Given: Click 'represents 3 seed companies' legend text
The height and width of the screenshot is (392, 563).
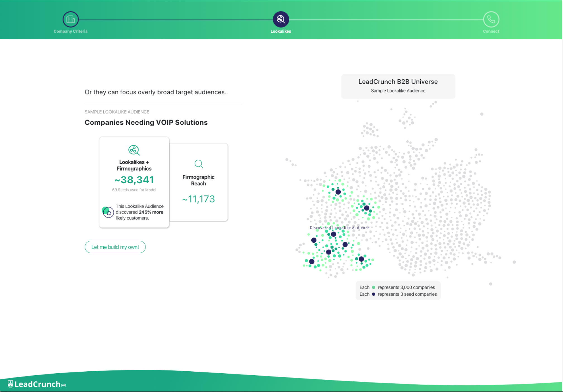Looking at the screenshot, I should click(407, 294).
